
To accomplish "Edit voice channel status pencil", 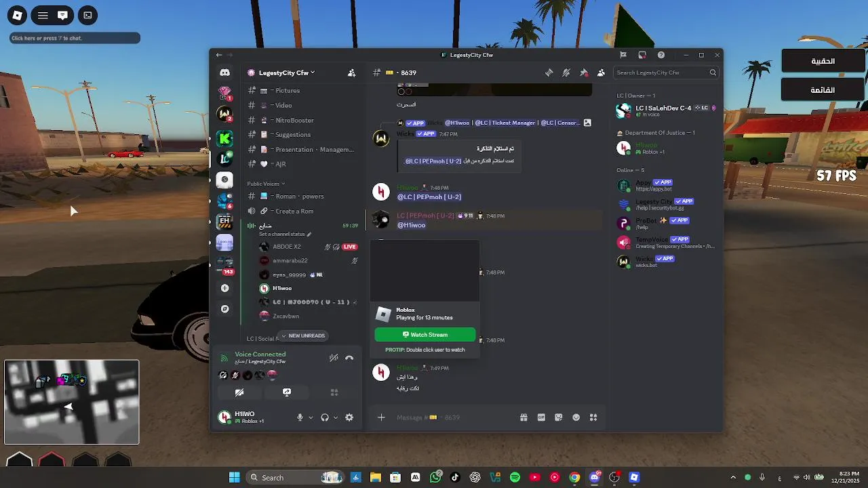I will pos(309,235).
